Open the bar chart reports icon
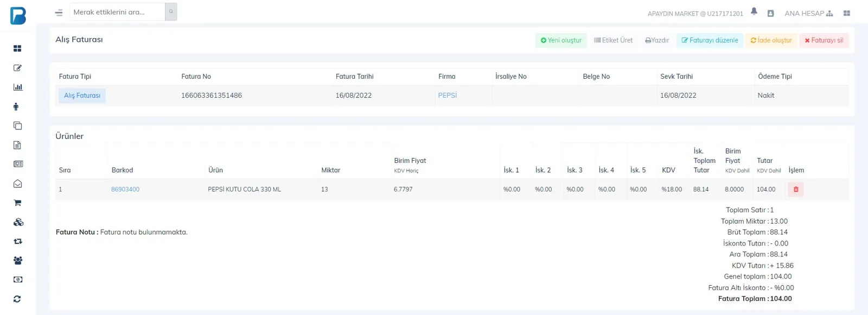Viewport: 868px width, 315px height. click(x=17, y=87)
